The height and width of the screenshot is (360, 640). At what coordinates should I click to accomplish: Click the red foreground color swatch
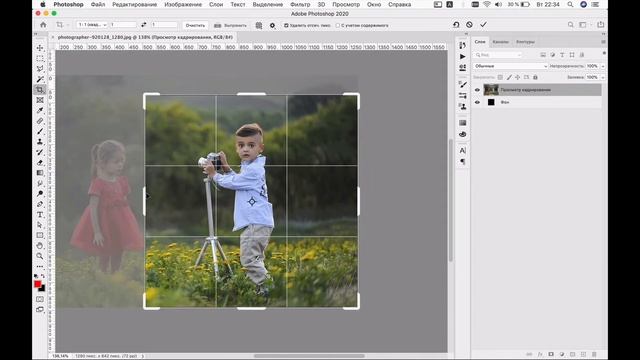click(x=38, y=284)
